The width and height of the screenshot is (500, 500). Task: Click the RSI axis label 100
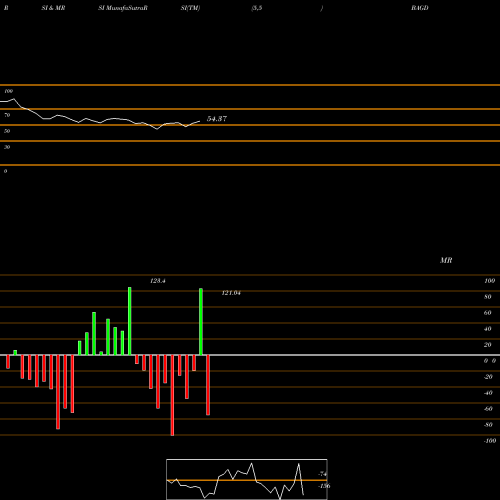coord(8,91)
